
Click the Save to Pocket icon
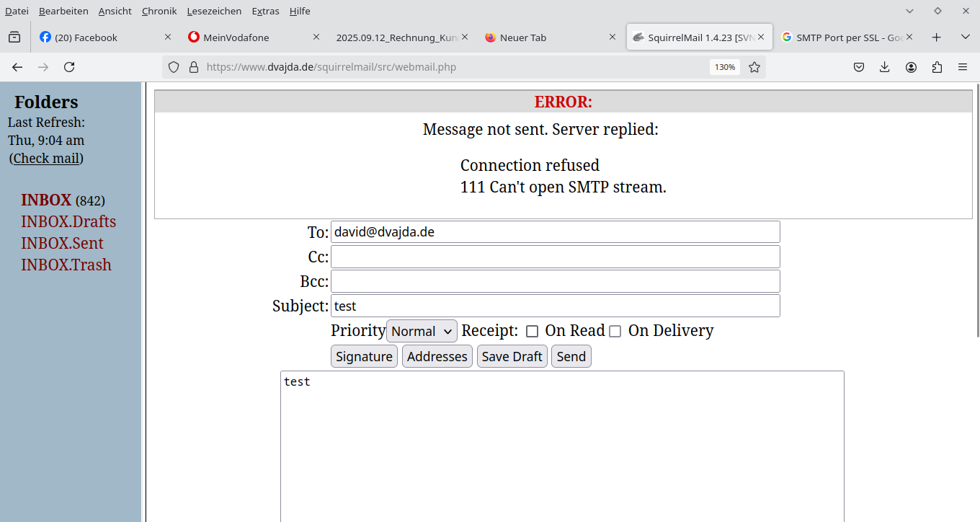pyautogui.click(x=859, y=67)
